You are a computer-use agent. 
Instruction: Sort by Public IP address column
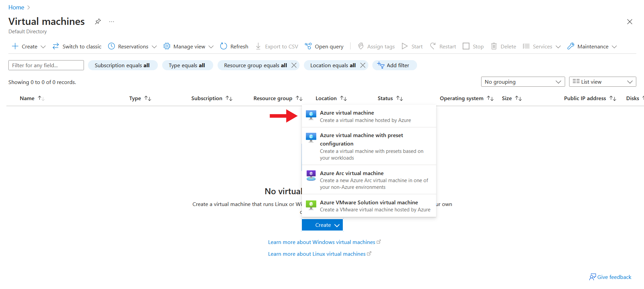click(590, 98)
